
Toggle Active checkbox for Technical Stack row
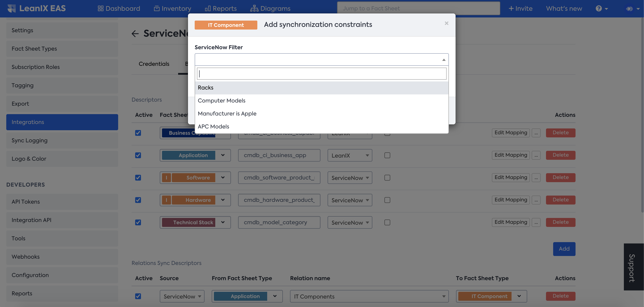(x=138, y=222)
